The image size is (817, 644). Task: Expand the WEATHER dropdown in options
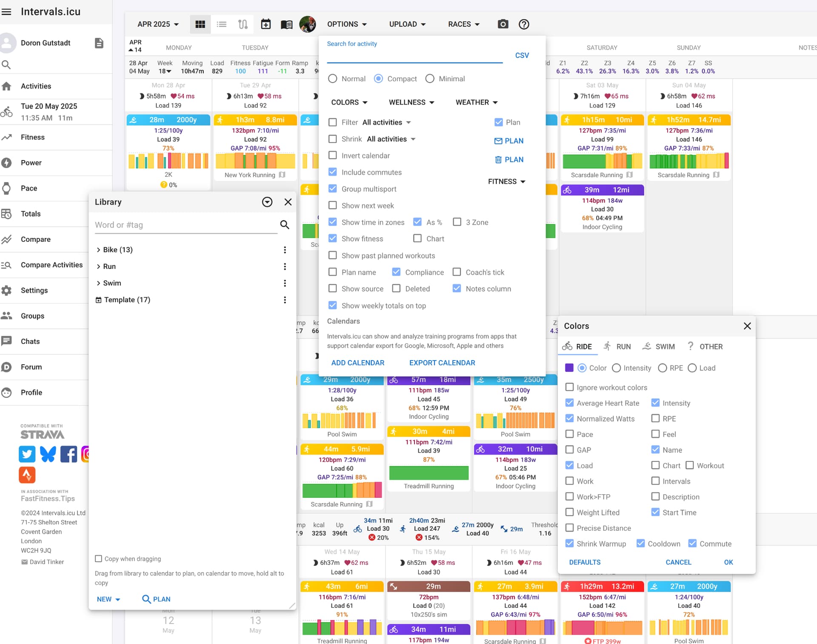point(477,103)
